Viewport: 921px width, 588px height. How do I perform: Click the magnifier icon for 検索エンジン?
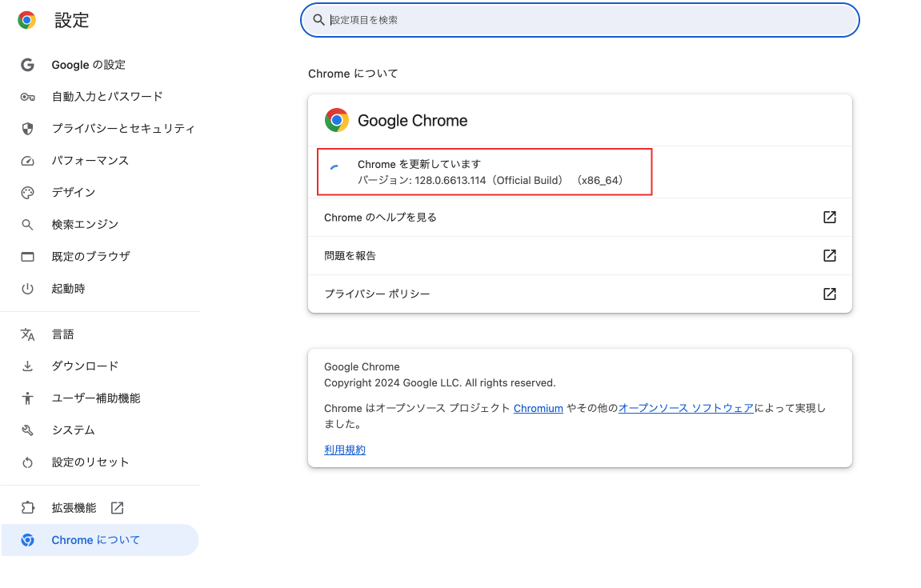coord(27,224)
